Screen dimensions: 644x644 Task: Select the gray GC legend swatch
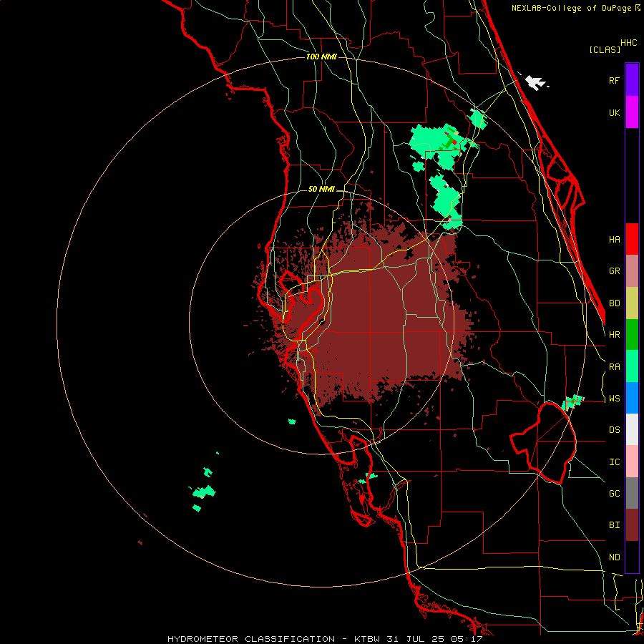[x=632, y=494]
